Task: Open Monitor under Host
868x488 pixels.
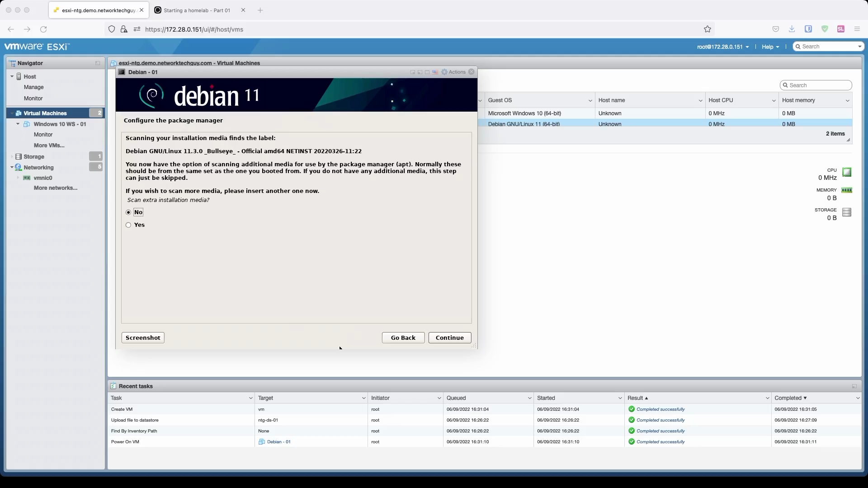Action: pyautogui.click(x=33, y=99)
